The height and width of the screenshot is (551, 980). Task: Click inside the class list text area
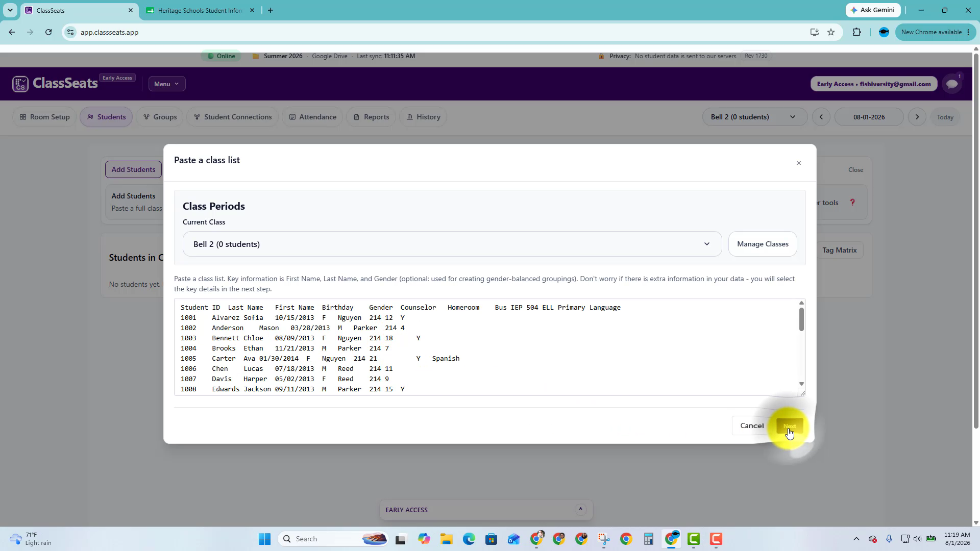(487, 347)
